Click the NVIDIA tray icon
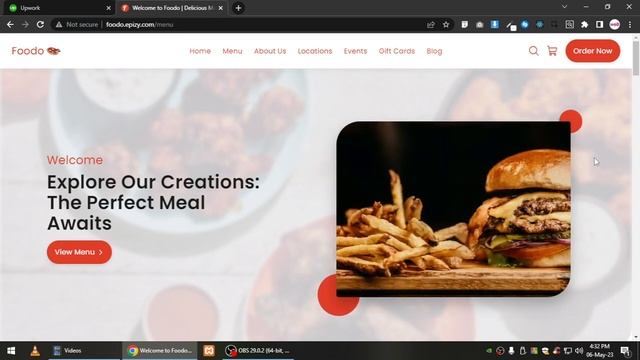The image size is (640, 360). (x=489, y=351)
